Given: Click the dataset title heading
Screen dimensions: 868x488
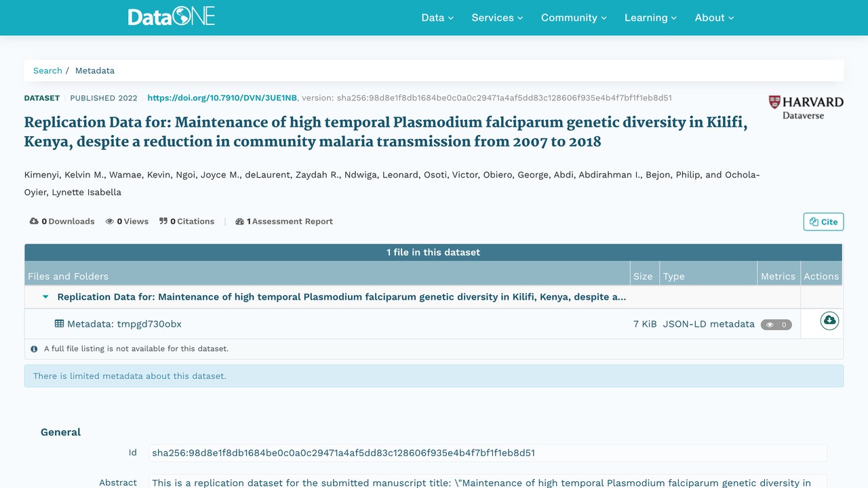Looking at the screenshot, I should tap(386, 132).
